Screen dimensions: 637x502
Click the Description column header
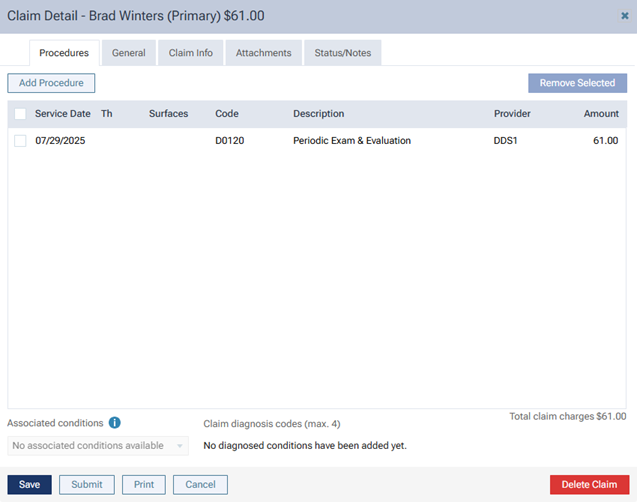tap(318, 114)
